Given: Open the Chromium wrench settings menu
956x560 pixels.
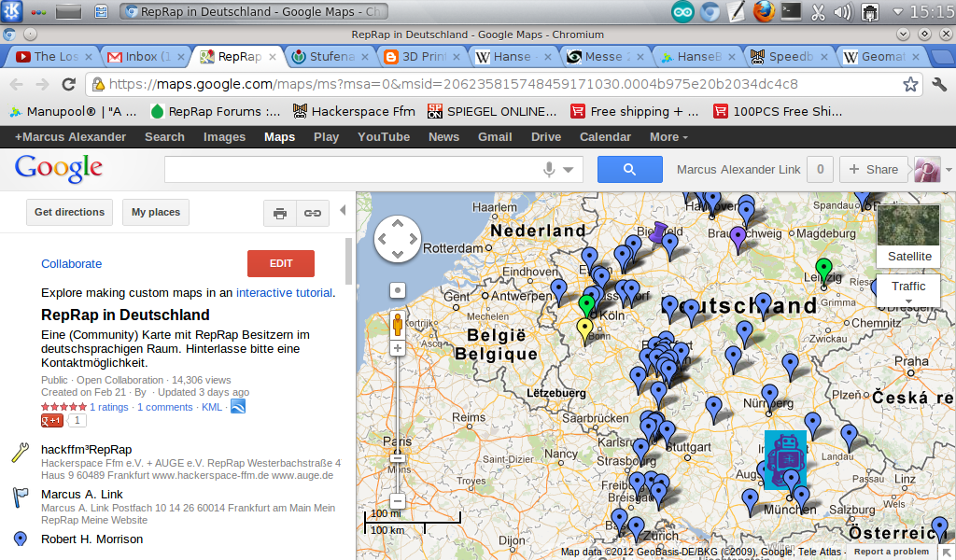Looking at the screenshot, I should pos(939,84).
